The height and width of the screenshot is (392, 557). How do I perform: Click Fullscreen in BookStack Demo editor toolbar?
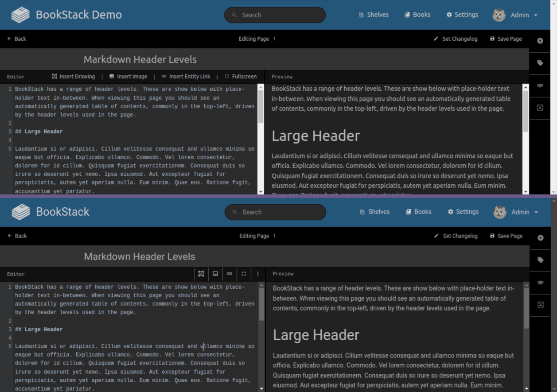241,76
